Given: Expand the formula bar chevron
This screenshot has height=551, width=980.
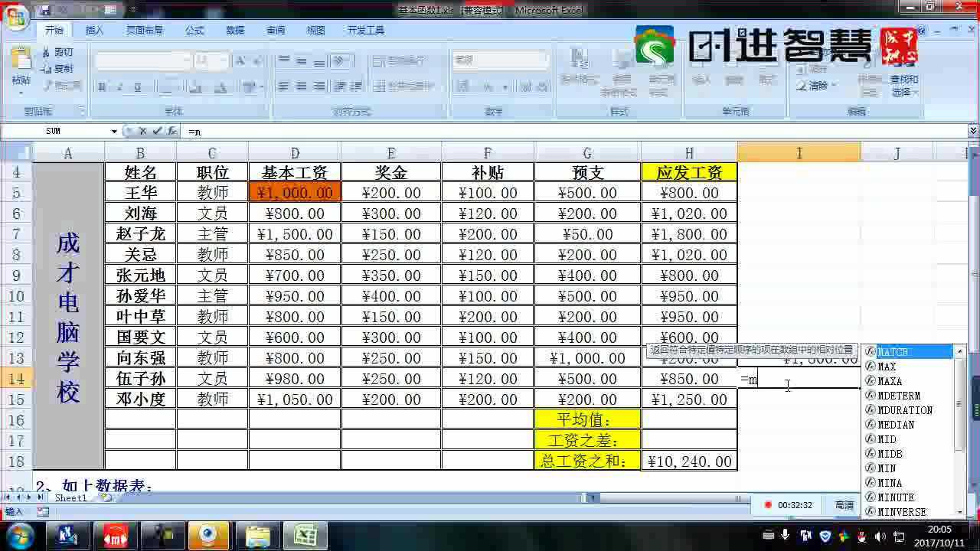Looking at the screenshot, I should pyautogui.click(x=973, y=132).
